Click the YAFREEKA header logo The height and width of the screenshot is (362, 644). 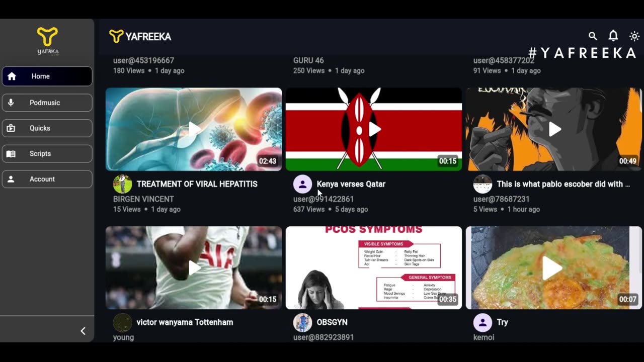140,36
